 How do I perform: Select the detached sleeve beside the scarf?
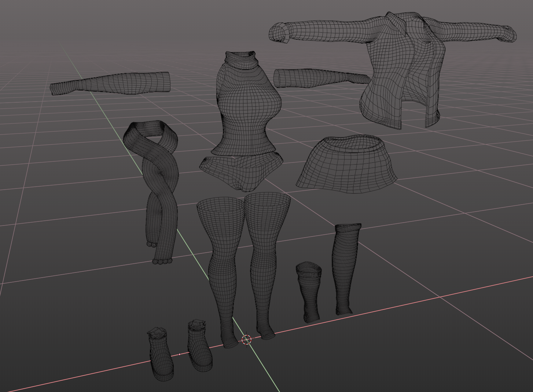coord(110,83)
